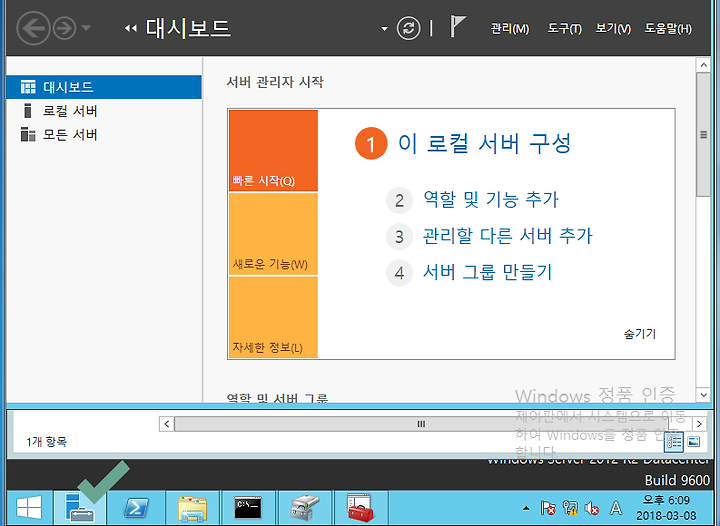Switch to large icons view in Explorer window
The width and height of the screenshot is (720, 526).
(694, 442)
